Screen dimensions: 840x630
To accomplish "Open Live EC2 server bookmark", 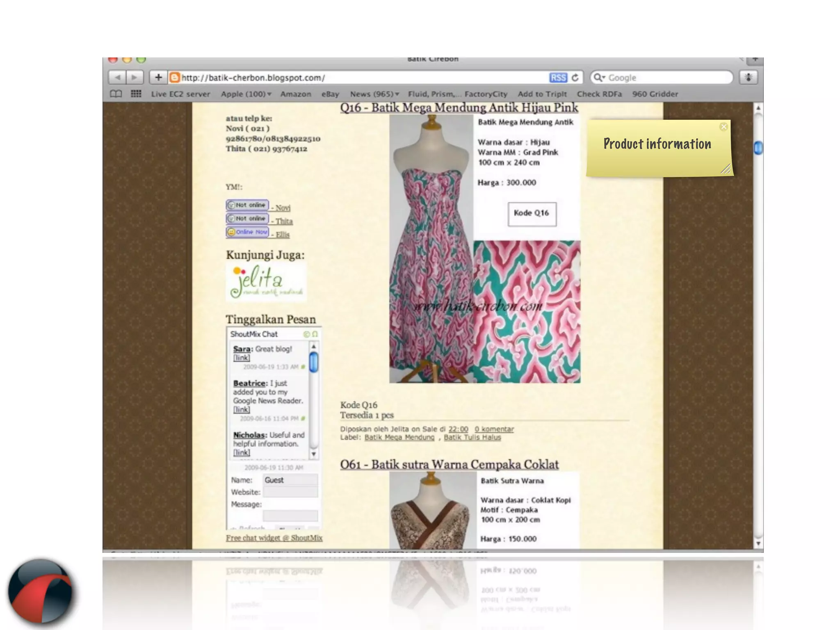I will click(180, 94).
